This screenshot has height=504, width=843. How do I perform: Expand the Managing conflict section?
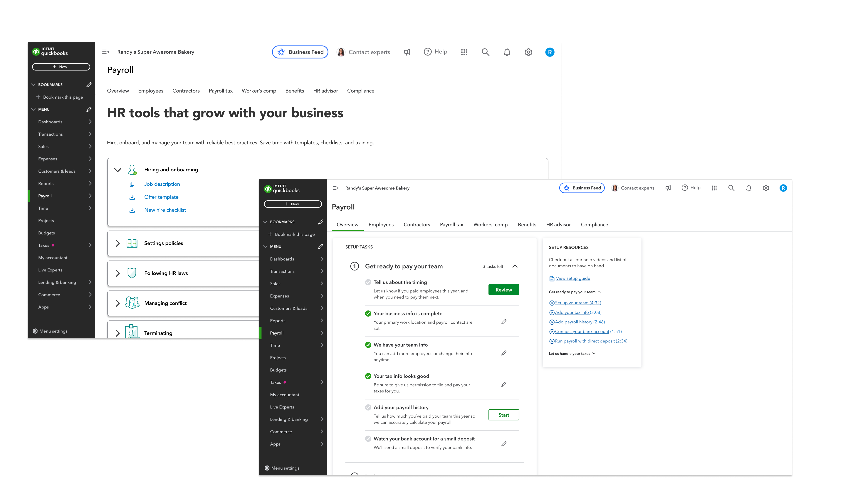click(118, 303)
